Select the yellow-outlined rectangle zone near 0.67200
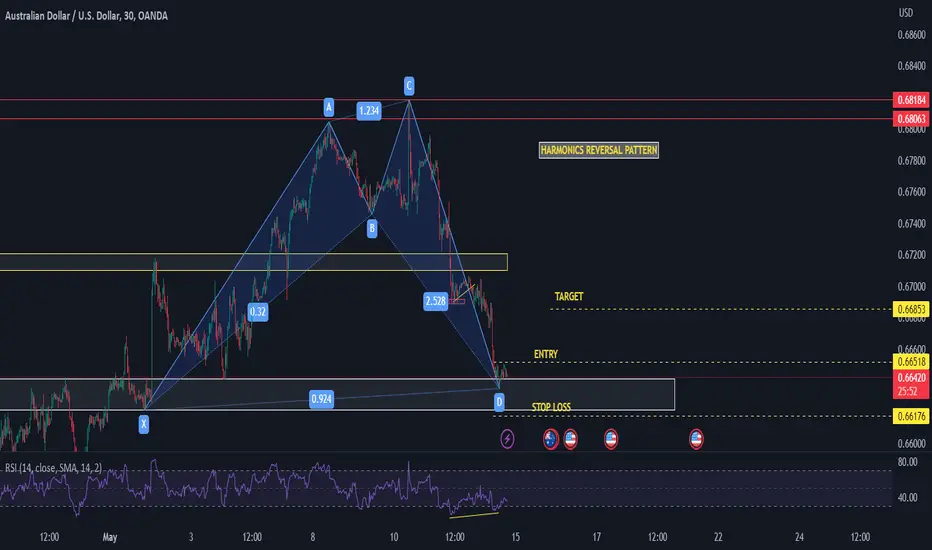 point(254,262)
